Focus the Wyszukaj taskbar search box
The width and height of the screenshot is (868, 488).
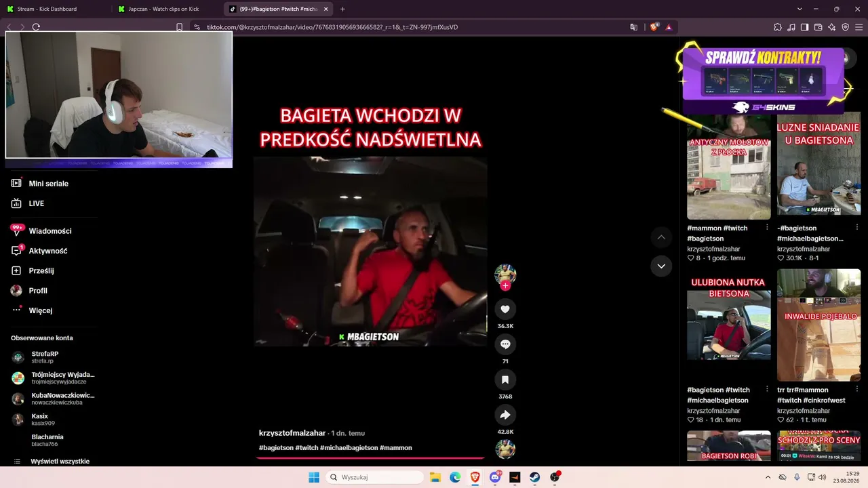(x=376, y=477)
